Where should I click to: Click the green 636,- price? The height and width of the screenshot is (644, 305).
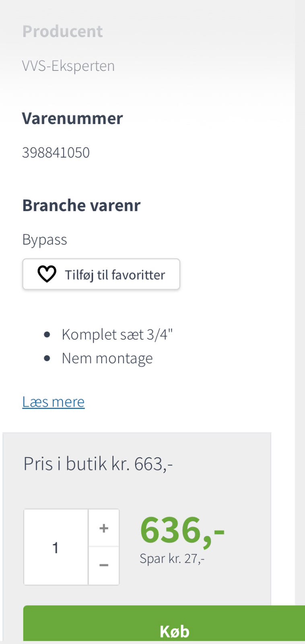point(182,530)
